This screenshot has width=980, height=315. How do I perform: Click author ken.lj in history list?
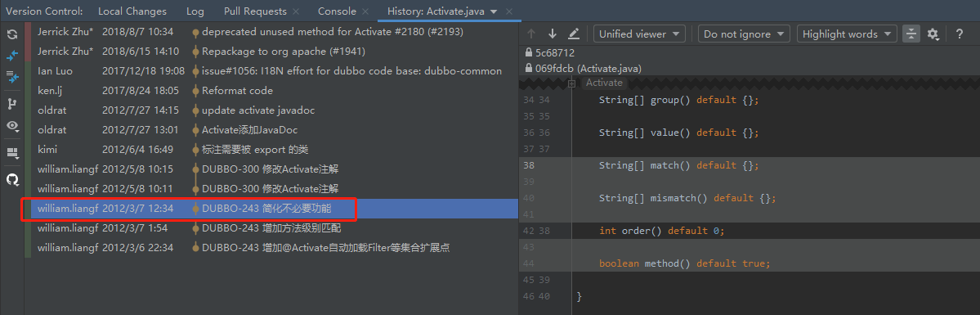tap(50, 91)
